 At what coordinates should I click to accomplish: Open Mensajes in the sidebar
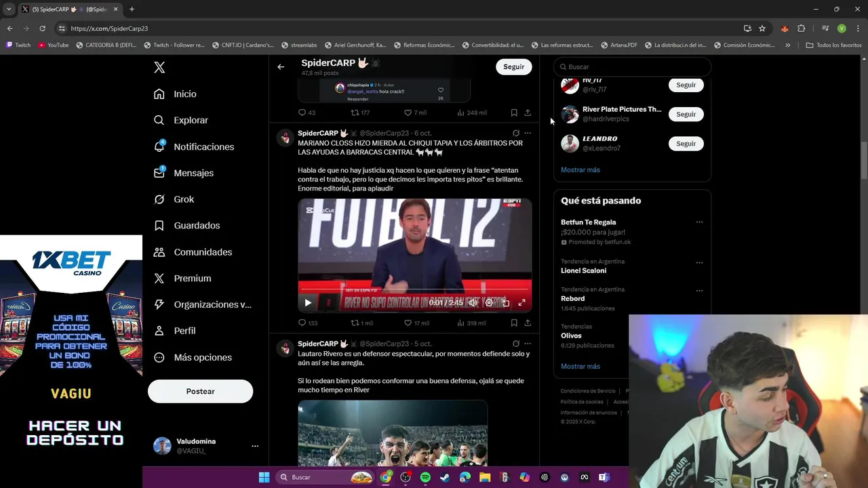point(184,173)
